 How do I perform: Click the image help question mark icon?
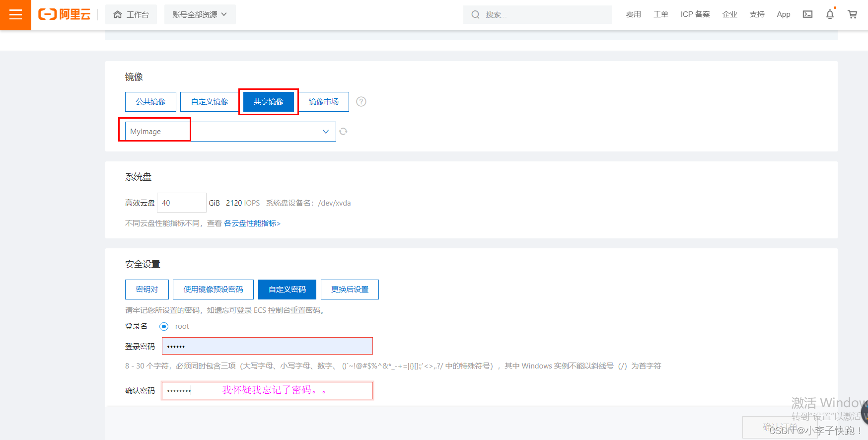362,102
